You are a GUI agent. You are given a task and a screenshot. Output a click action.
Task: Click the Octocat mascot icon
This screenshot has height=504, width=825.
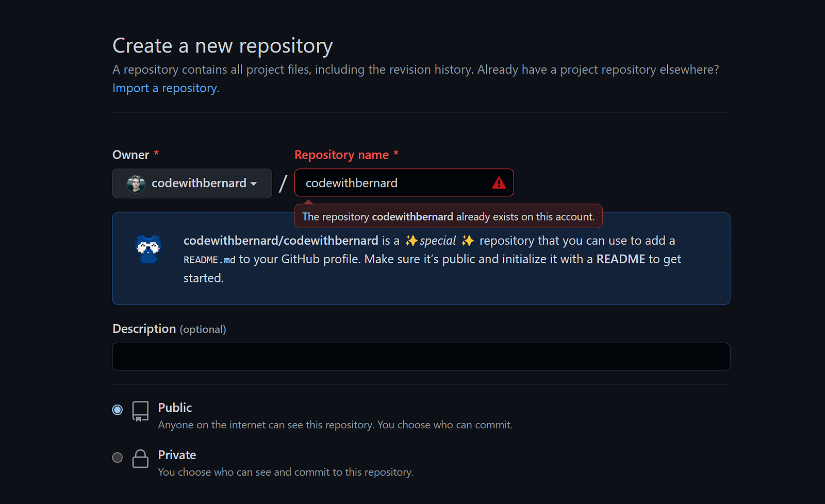[x=148, y=249]
